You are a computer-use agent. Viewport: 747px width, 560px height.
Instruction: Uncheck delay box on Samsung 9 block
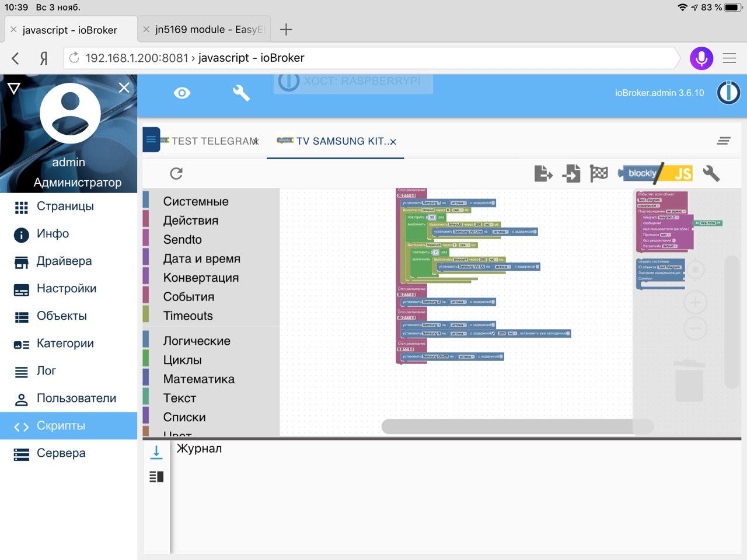coord(493,334)
